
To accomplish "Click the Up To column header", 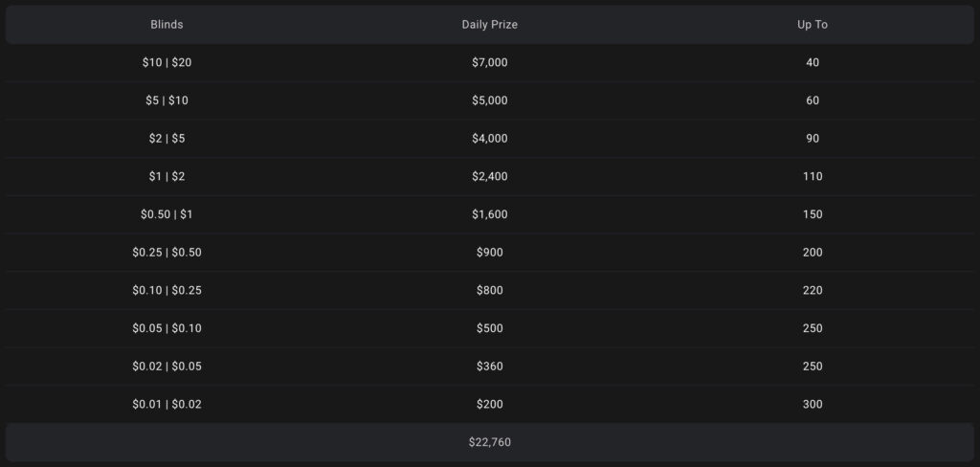I will 813,25.
